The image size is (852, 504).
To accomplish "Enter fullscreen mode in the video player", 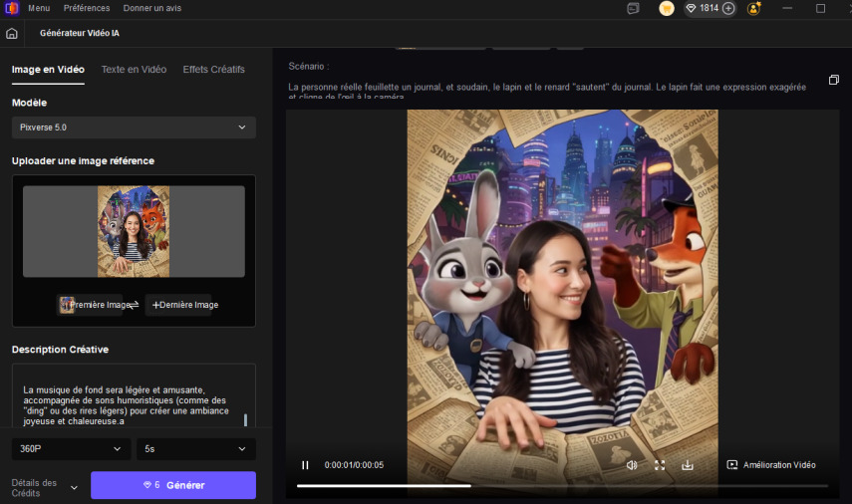I will pyautogui.click(x=660, y=465).
